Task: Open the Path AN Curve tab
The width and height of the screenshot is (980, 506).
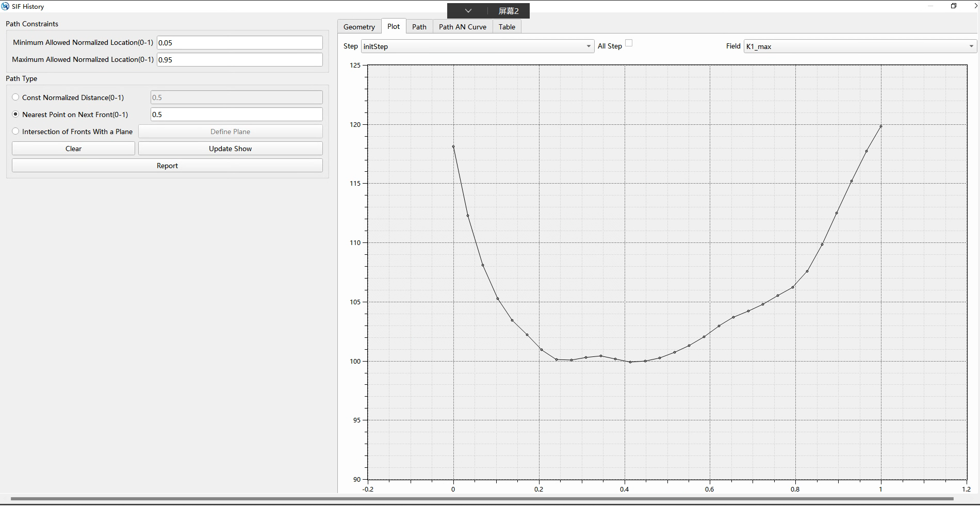Action: [x=463, y=27]
